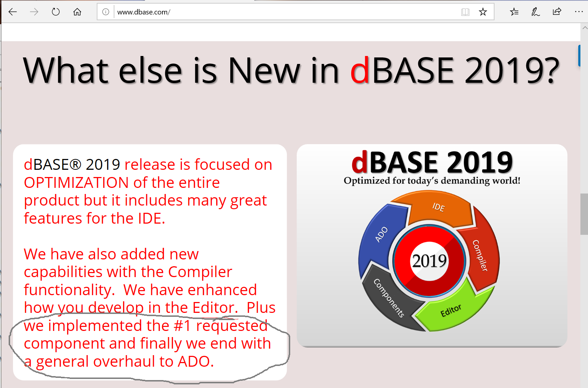Click text 'We have also added new'
The width and height of the screenshot is (588, 388).
pos(111,254)
